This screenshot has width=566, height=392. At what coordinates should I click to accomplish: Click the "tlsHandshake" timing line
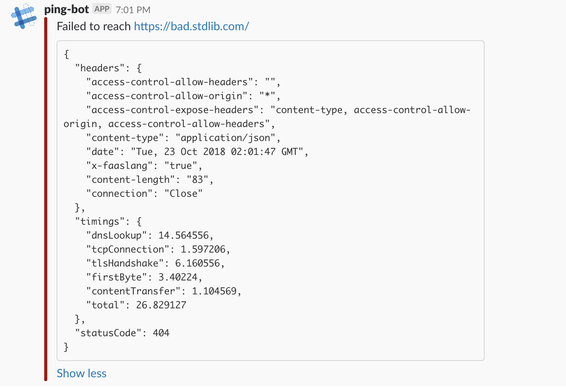tap(155, 263)
